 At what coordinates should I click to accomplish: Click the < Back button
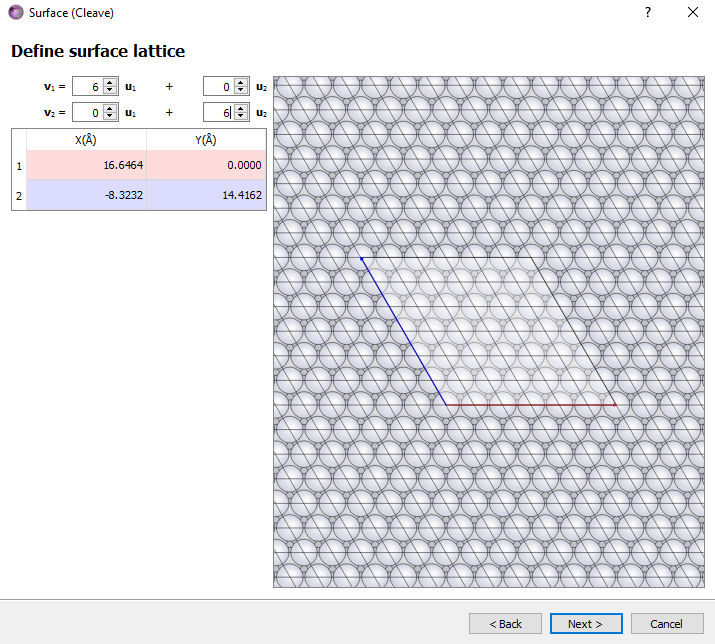(x=505, y=623)
